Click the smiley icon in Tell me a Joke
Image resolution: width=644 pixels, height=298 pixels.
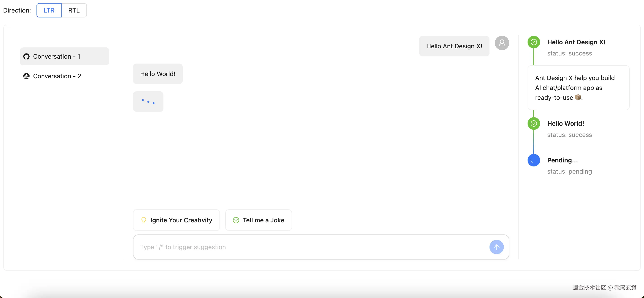236,220
